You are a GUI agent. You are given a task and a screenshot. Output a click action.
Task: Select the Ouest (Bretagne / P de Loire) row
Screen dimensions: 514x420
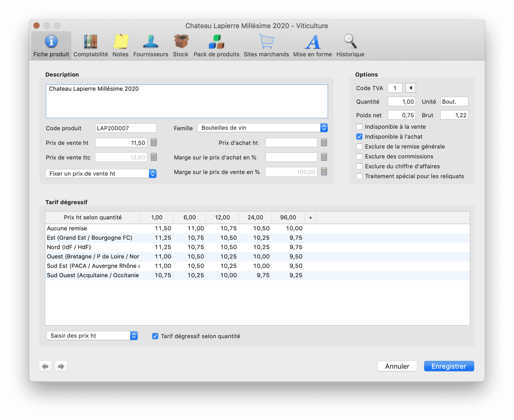(x=258, y=257)
